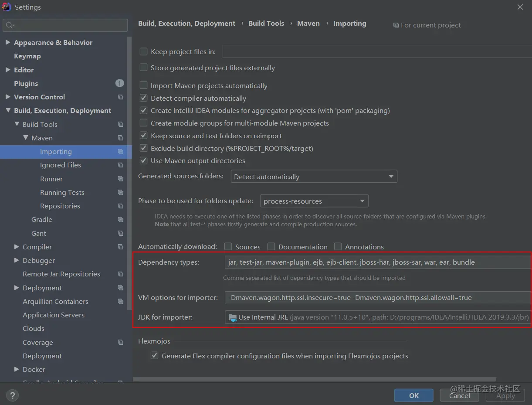
Task: Click the per-project icon beside Build Tools
Action: coord(120,124)
